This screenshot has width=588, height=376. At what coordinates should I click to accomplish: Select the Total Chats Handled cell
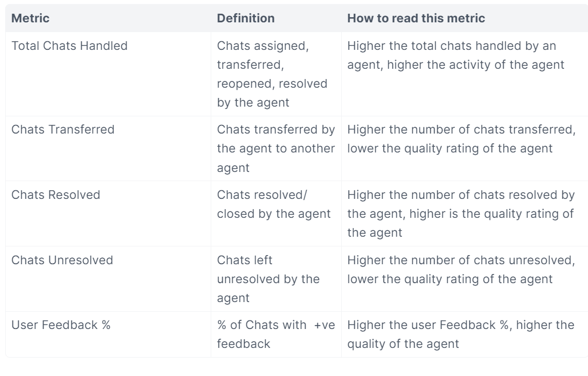69,46
